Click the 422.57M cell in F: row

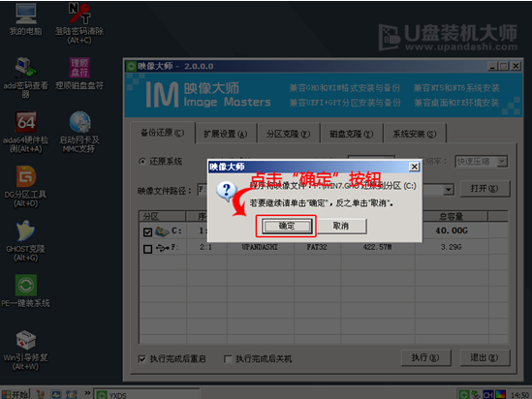pos(377,247)
